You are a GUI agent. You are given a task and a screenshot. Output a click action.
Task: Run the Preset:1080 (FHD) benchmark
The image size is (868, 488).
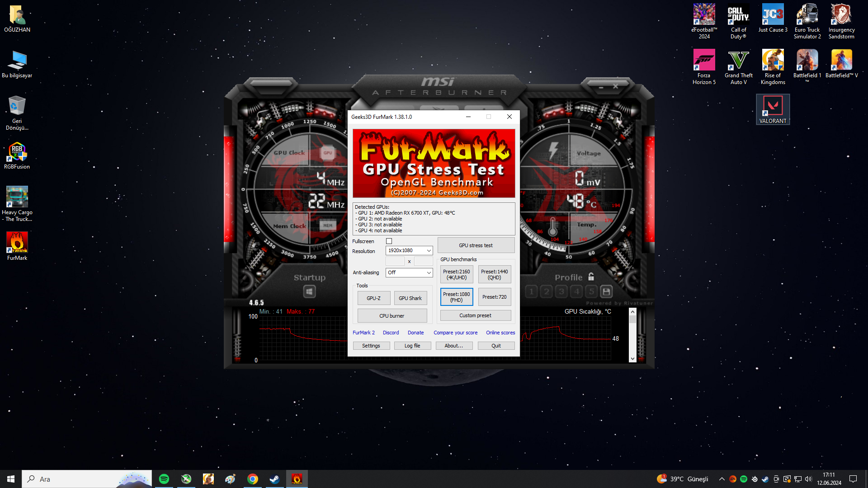click(456, 297)
